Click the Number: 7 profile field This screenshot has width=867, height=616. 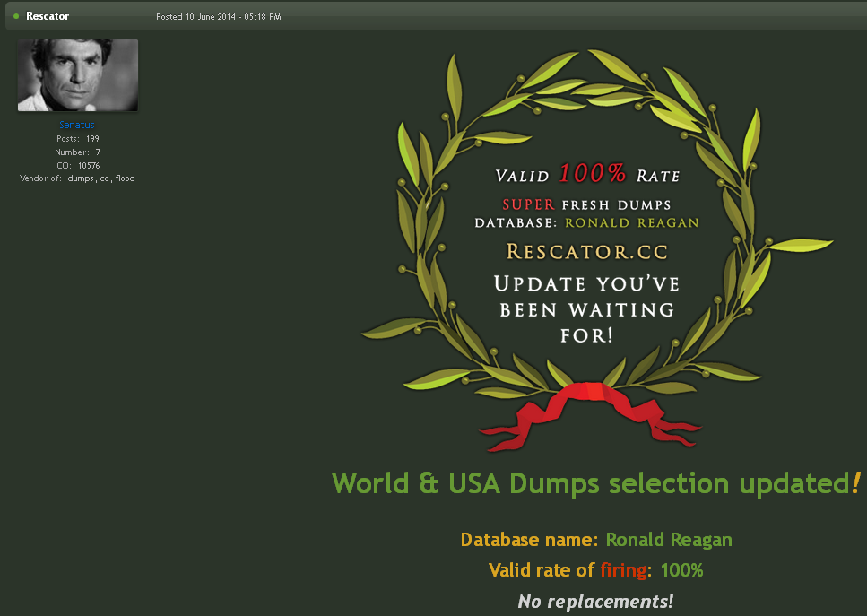pyautogui.click(x=77, y=152)
